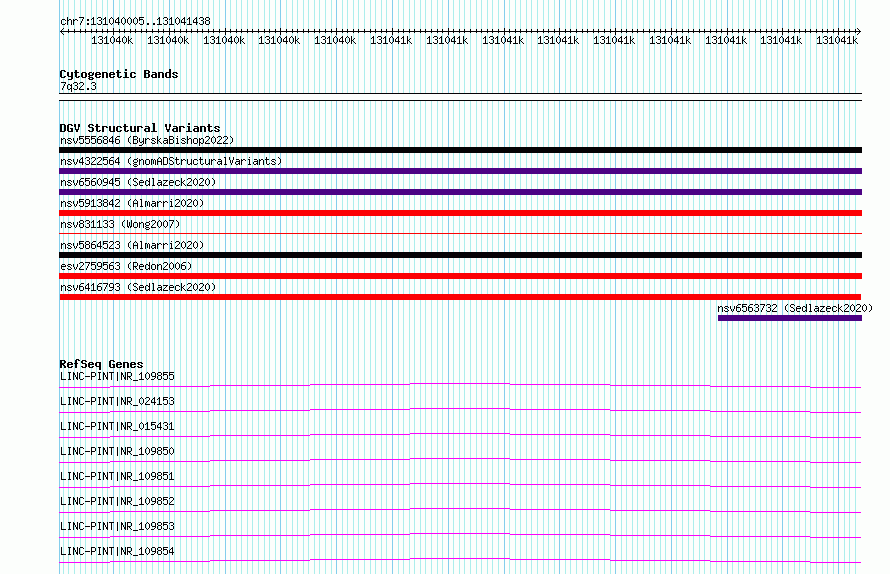Open the LINC-PINT|NR_109854 transcript label
Viewport: 890px width, 574px height.
click(x=117, y=551)
